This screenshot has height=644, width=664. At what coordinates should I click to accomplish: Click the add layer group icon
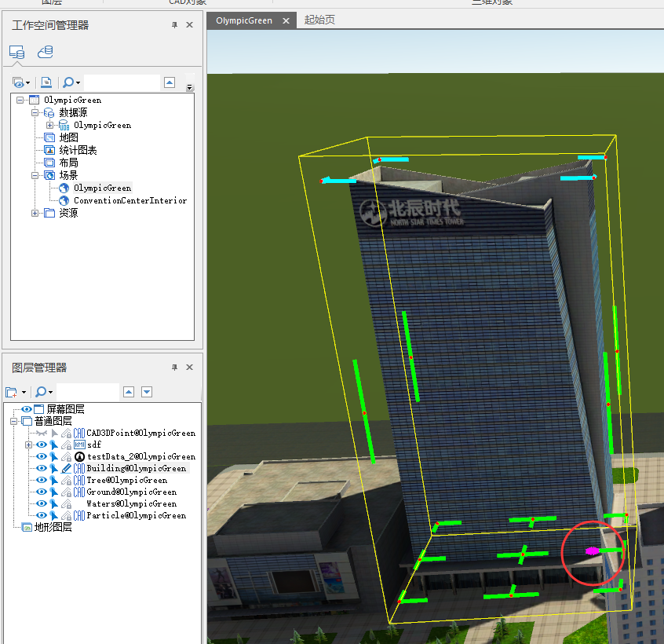(12, 393)
